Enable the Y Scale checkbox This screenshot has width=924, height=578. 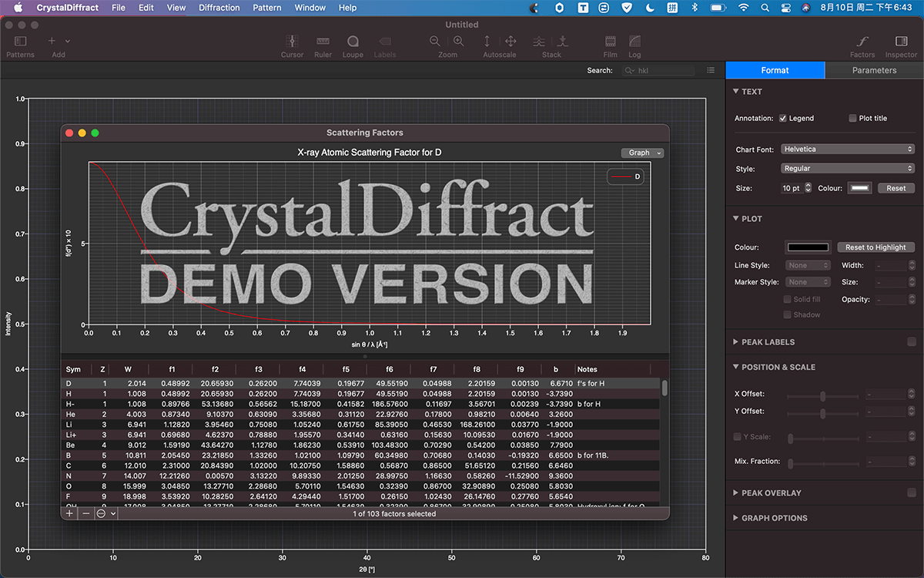738,437
